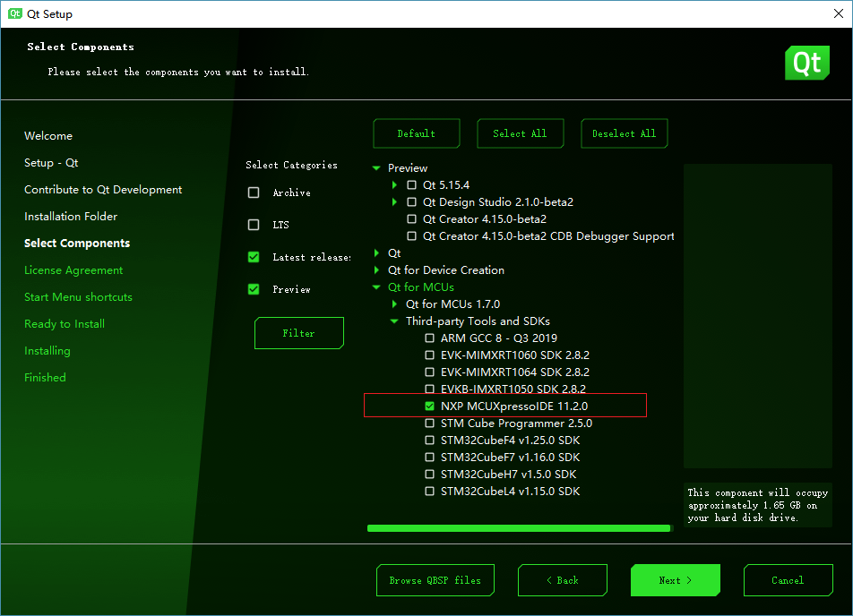Viewport: 853px width, 616px height.
Task: Click the Deselect All button
Action: (x=624, y=133)
